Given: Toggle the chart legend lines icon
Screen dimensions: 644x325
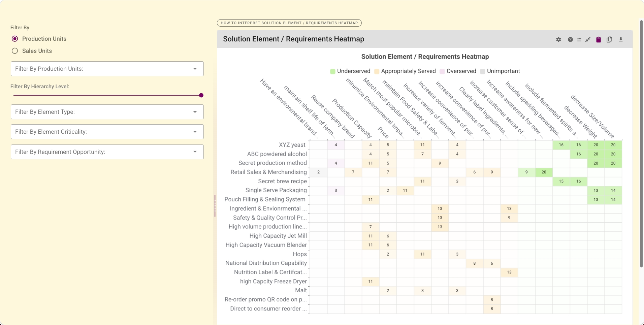Looking at the screenshot, I should pyautogui.click(x=579, y=39).
